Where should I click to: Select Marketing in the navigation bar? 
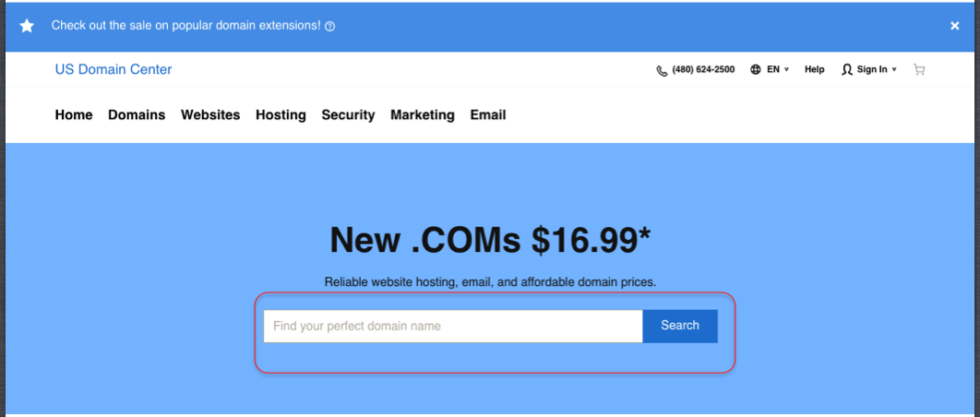423,115
